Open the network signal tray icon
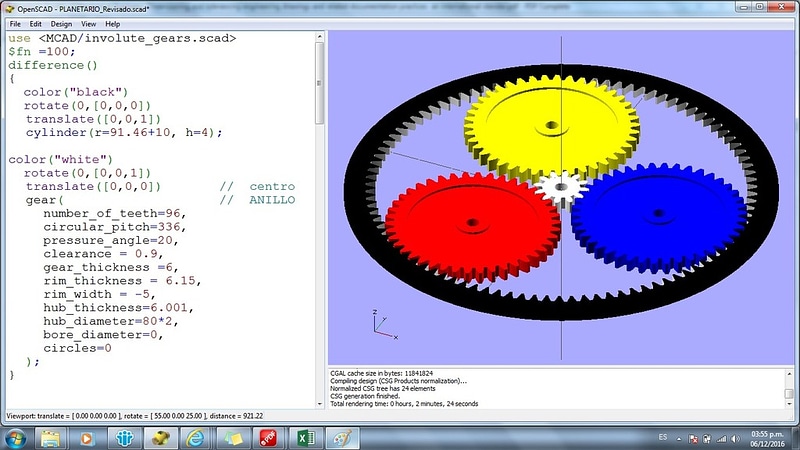 (x=721, y=439)
